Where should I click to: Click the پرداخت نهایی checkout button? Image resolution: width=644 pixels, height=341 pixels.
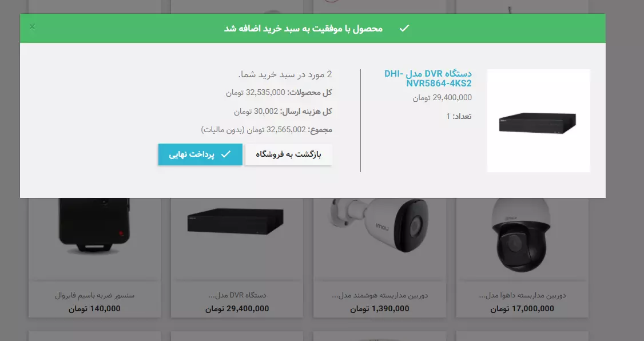[x=200, y=154]
